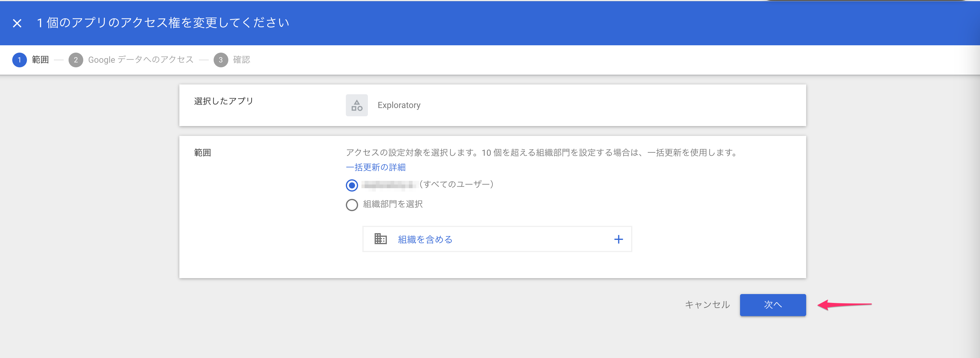Viewport: 980px width, 358px height.
Task: Click the 範囲 step label
Action: (x=40, y=60)
